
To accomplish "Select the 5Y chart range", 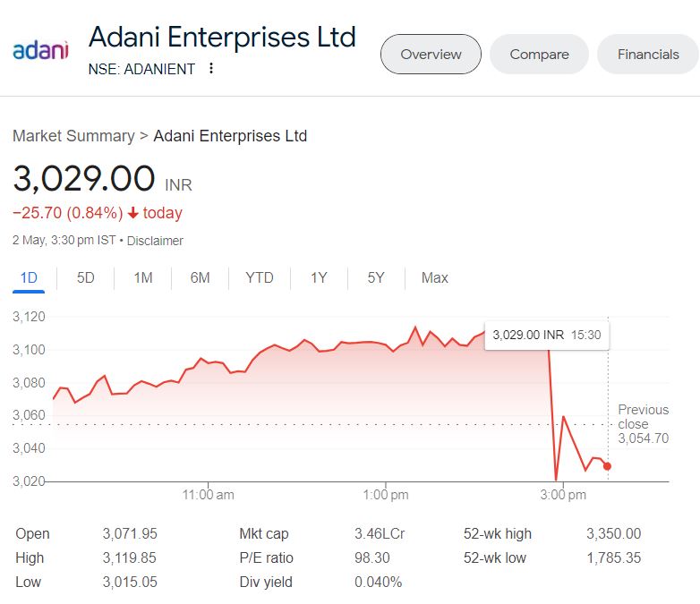I will click(376, 278).
